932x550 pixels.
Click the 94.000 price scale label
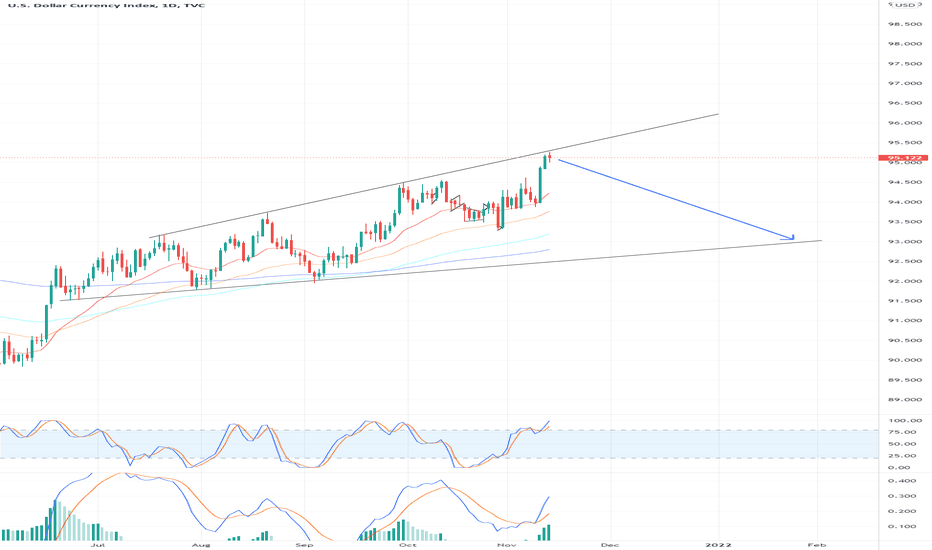tap(905, 202)
